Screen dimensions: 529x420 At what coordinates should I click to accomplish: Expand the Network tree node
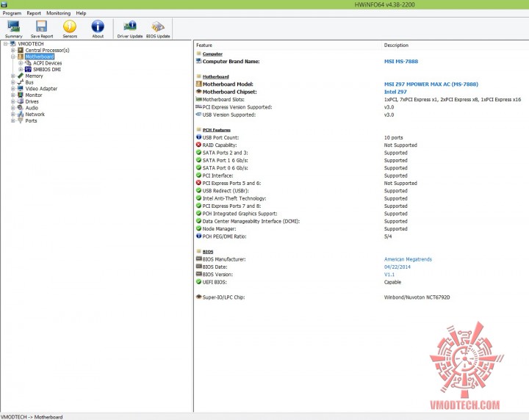[12, 115]
